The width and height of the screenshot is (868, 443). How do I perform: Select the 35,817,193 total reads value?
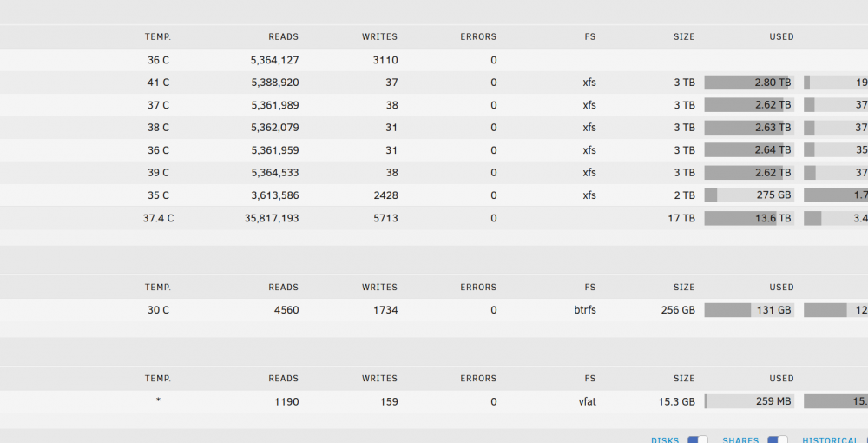point(271,218)
